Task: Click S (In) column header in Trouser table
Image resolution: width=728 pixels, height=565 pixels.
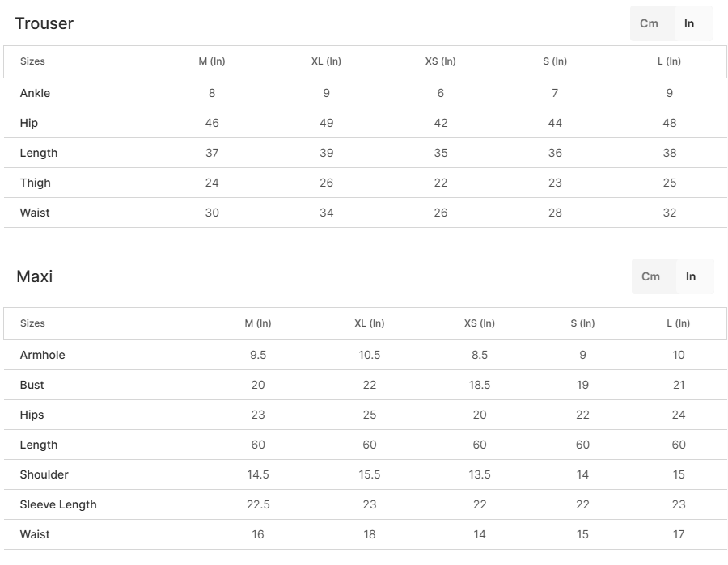Action: 555,61
